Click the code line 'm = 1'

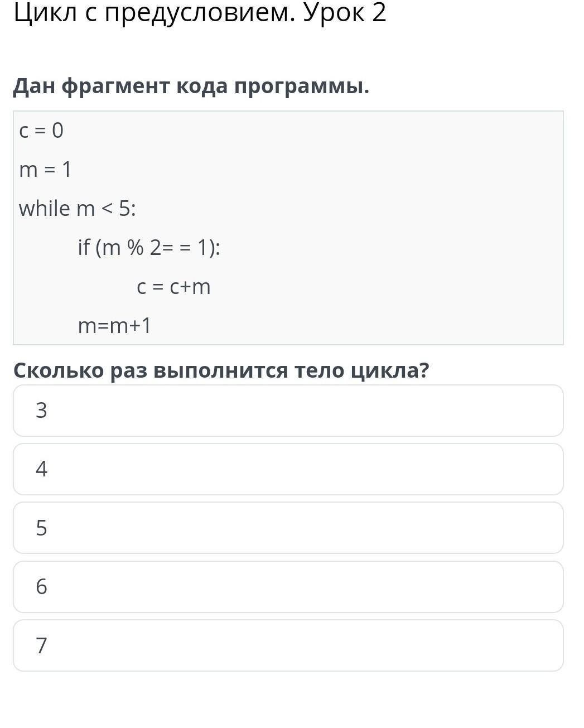tap(46, 170)
